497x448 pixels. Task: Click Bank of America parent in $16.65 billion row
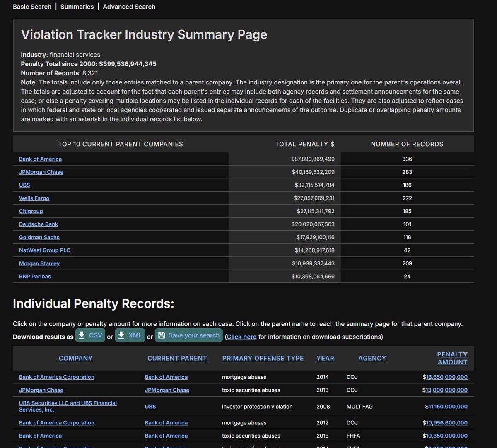click(x=166, y=377)
